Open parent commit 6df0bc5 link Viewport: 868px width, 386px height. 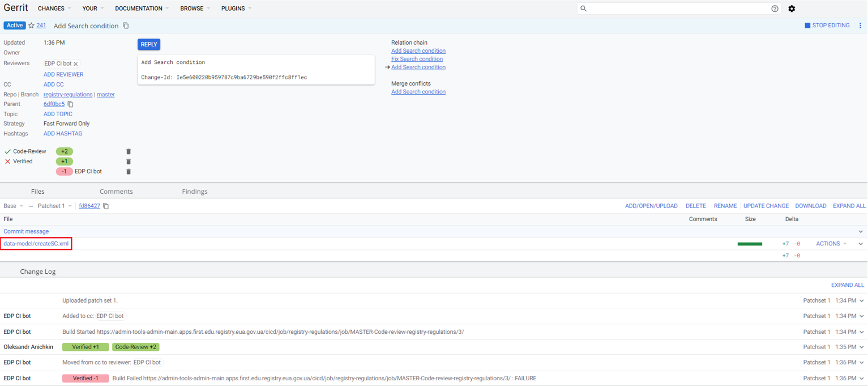click(54, 104)
